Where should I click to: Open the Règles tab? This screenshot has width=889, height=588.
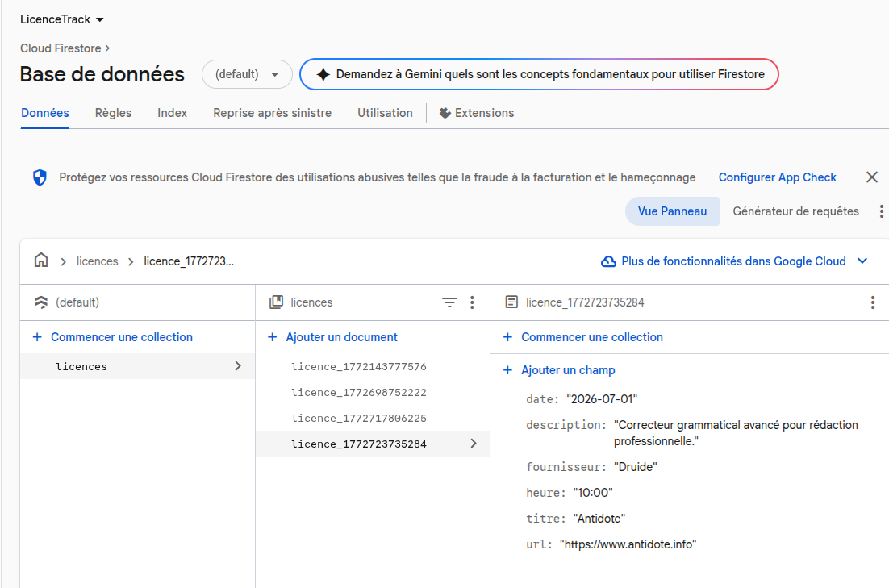113,113
